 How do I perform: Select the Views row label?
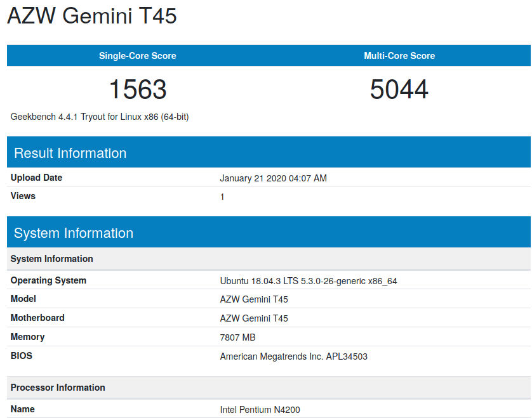[x=23, y=196]
